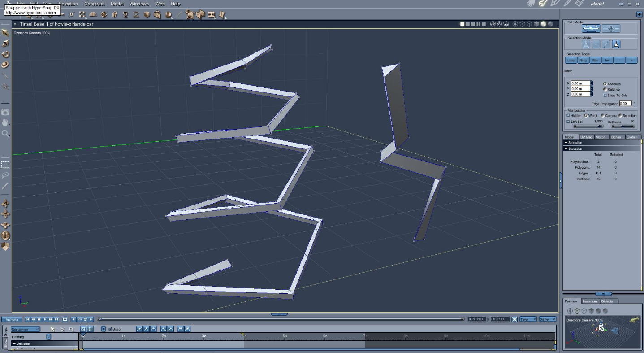Click the plus grow selection button

(631, 60)
